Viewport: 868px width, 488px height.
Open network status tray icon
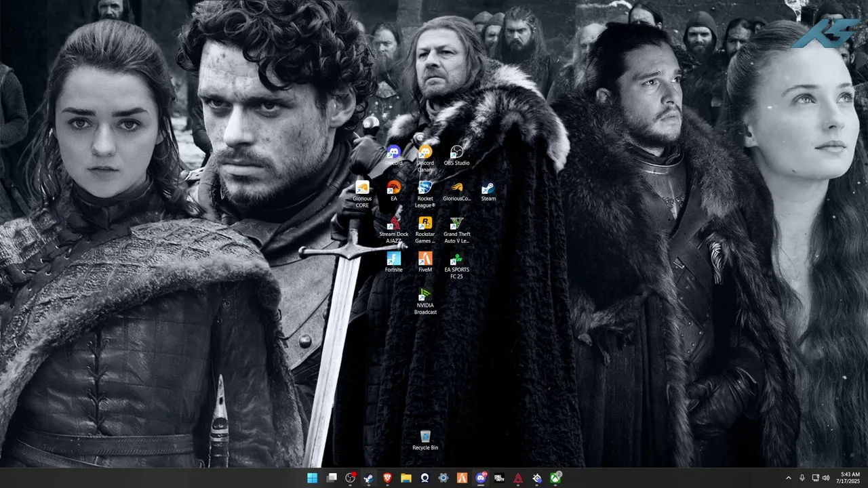(815, 478)
